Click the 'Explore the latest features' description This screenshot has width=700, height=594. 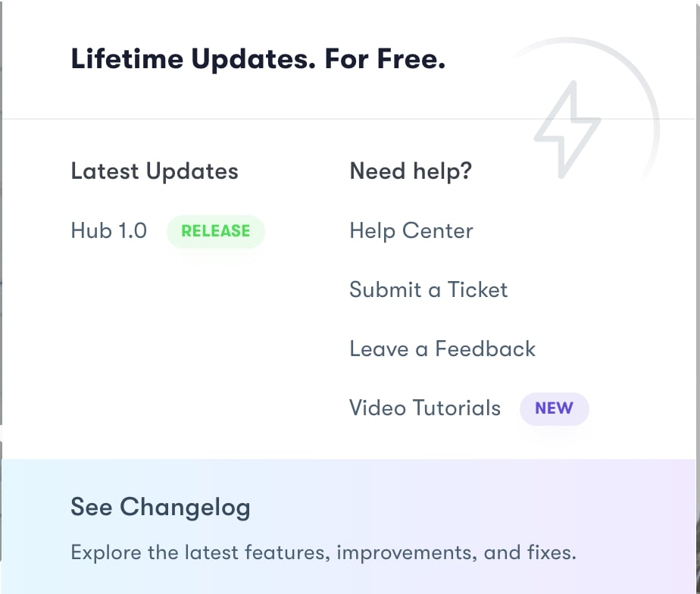coord(323,552)
